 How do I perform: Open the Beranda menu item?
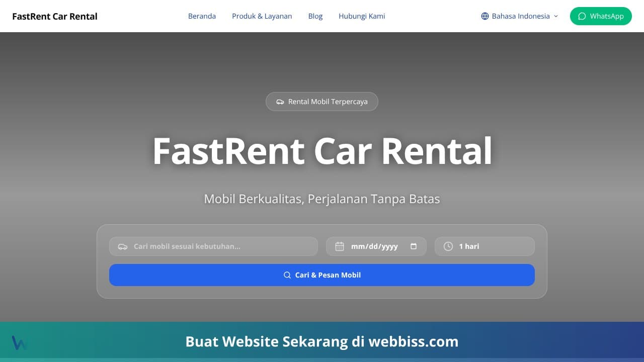[202, 16]
